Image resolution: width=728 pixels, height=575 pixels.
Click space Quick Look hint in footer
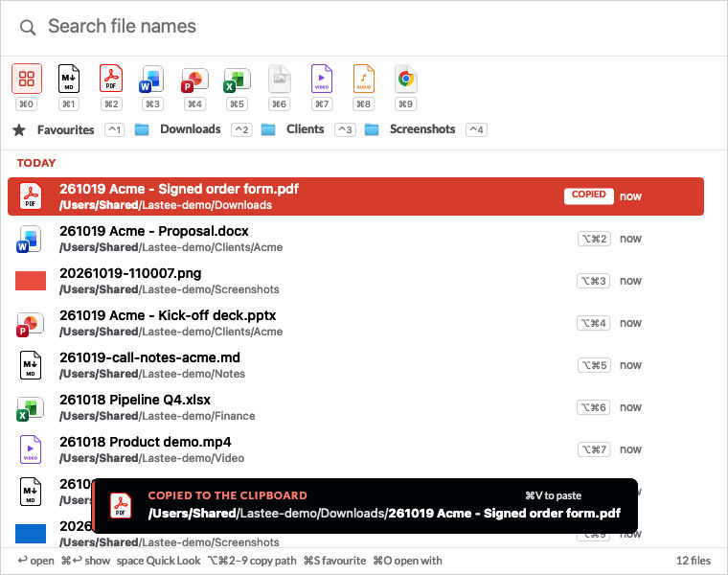[x=158, y=561]
